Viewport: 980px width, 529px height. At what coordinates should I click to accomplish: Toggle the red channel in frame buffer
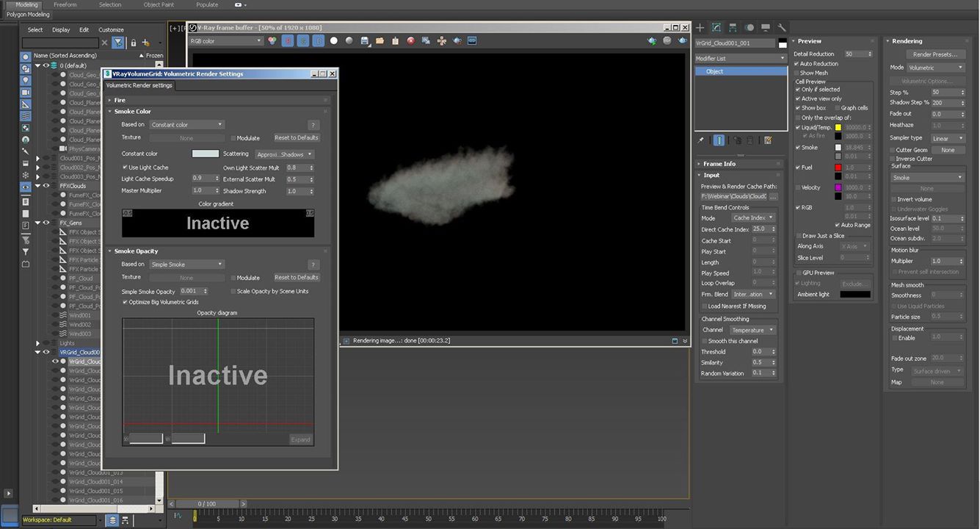(x=288, y=41)
